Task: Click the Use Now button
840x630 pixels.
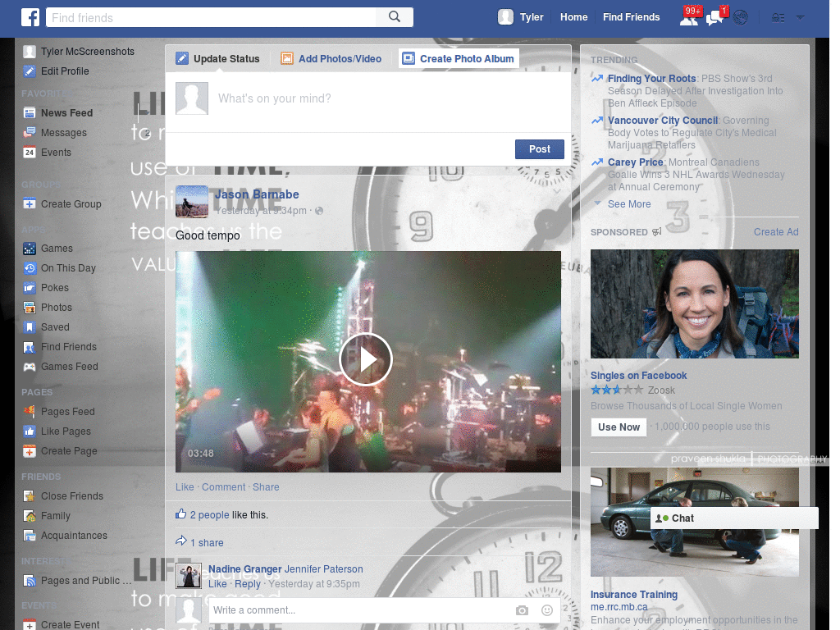Action: (x=619, y=427)
